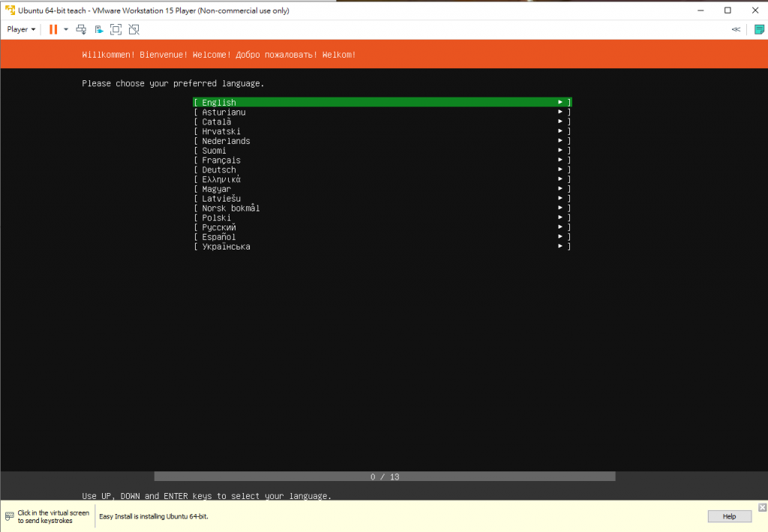Viewport: 768px width, 532px height.
Task: Open the power options dropdown arrow
Action: (x=66, y=29)
